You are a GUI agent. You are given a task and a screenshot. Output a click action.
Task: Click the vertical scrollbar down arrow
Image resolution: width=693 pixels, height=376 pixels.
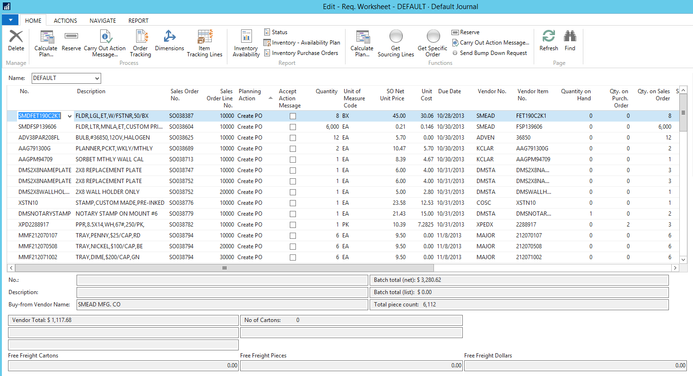pos(683,260)
